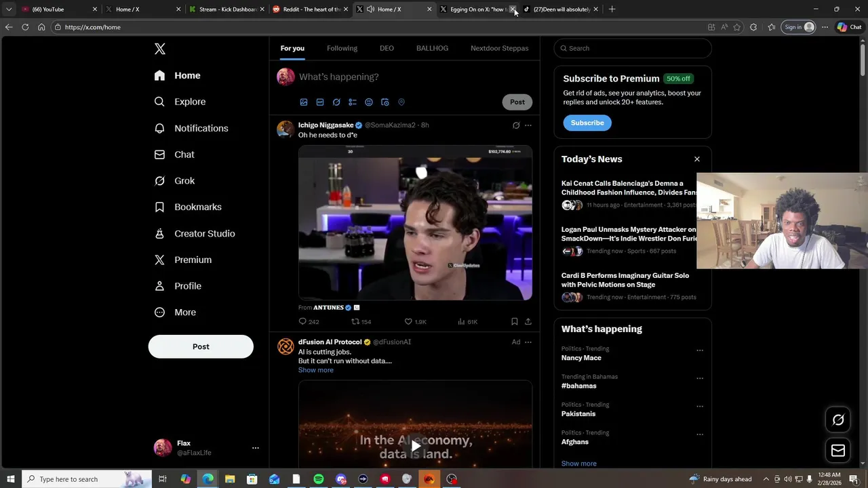
Task: Schedule post icon in composer
Action: pos(385,102)
